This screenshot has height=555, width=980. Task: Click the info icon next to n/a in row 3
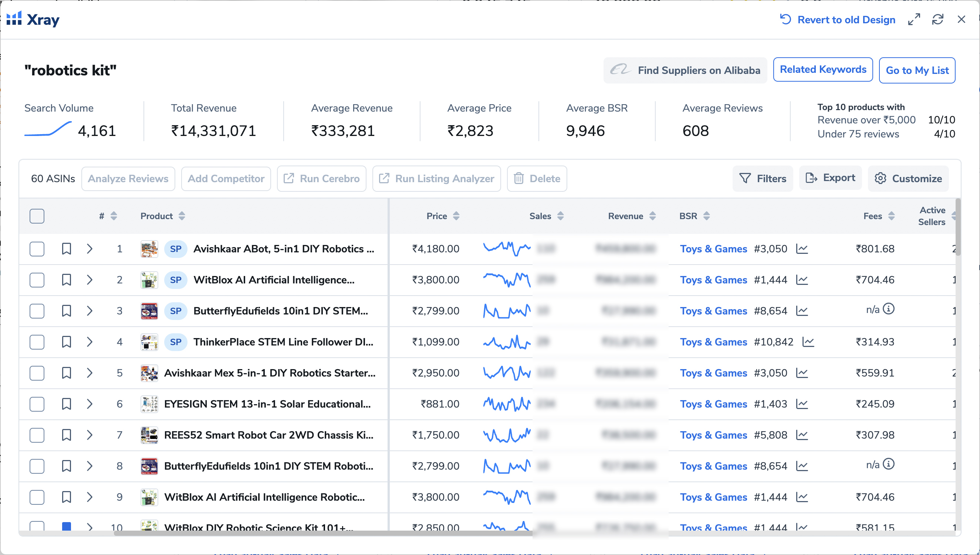tap(888, 309)
